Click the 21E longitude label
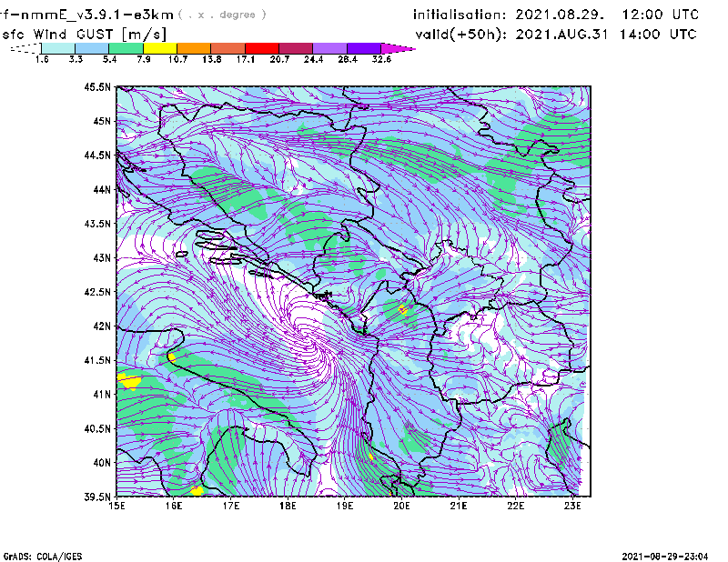728x562 pixels. (x=459, y=506)
